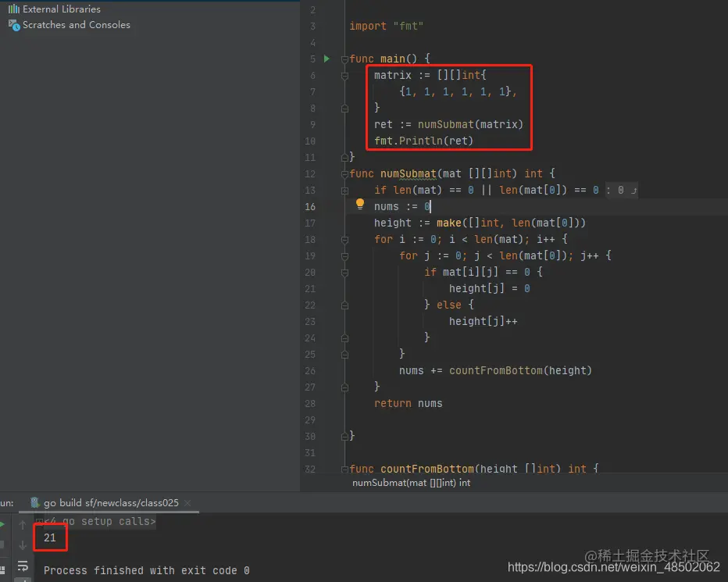Select Scratches and Consoles in the project tree
This screenshot has width=728, height=582.
point(76,25)
